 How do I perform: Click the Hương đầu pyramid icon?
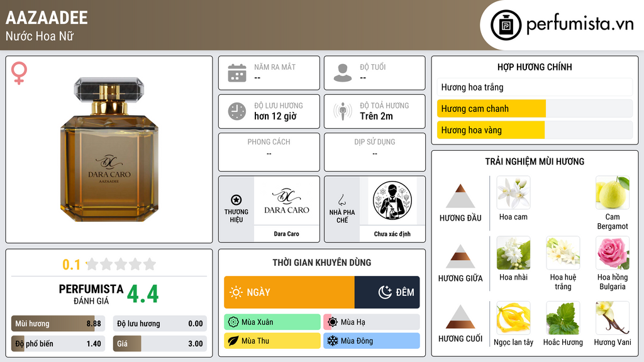460,196
